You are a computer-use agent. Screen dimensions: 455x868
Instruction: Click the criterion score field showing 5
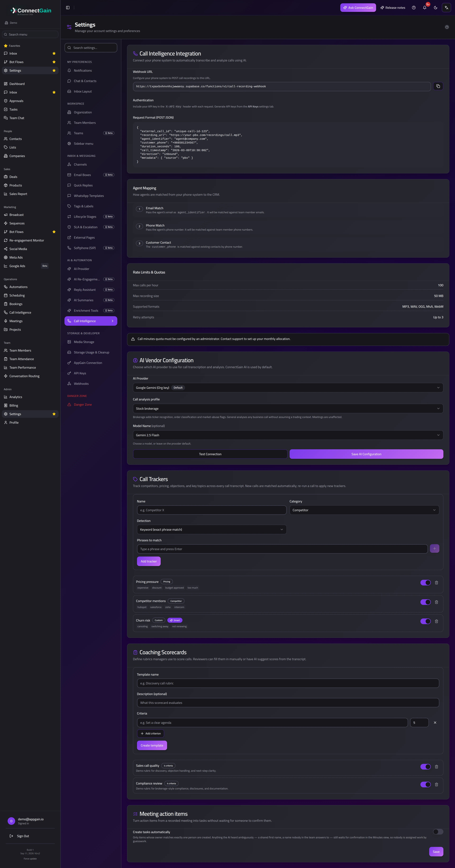pos(419,722)
